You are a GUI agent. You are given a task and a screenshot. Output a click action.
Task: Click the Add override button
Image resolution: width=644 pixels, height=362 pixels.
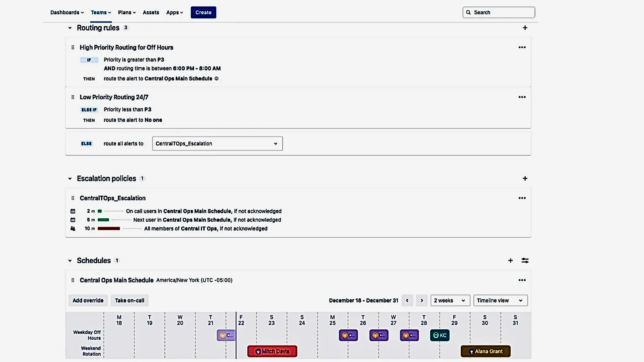point(88,300)
